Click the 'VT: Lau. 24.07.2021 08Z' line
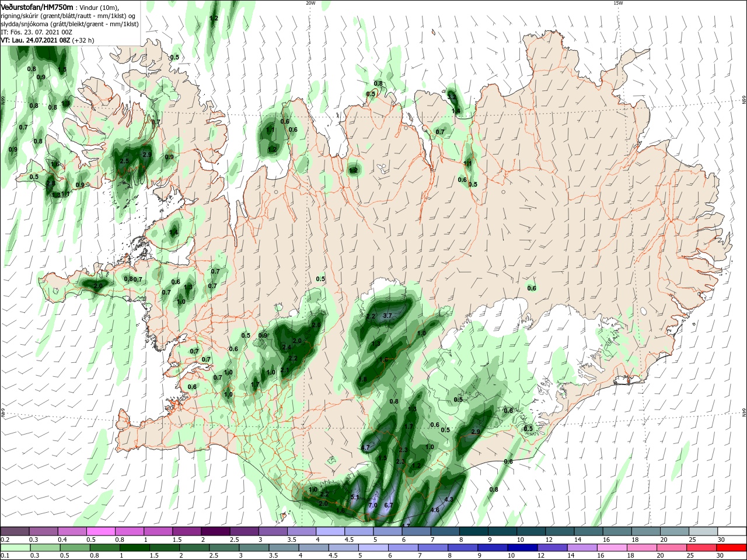 pos(36,40)
